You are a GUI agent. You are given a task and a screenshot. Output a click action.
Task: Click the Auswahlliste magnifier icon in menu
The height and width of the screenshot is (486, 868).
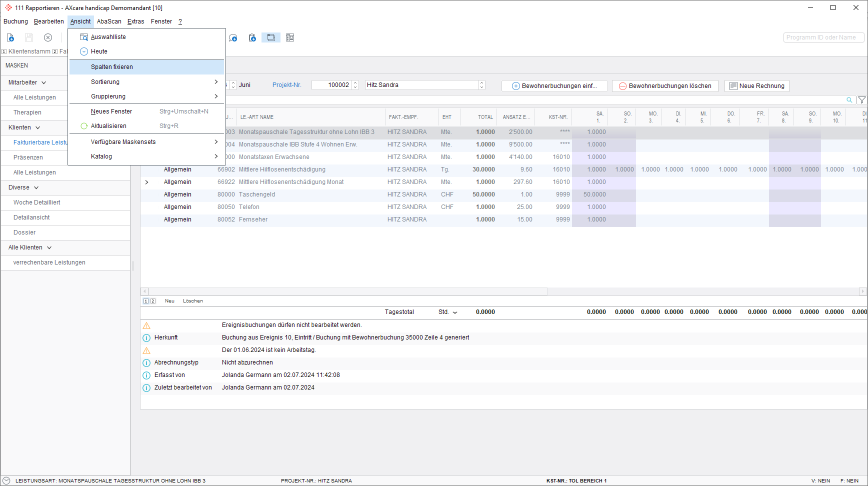coord(84,37)
